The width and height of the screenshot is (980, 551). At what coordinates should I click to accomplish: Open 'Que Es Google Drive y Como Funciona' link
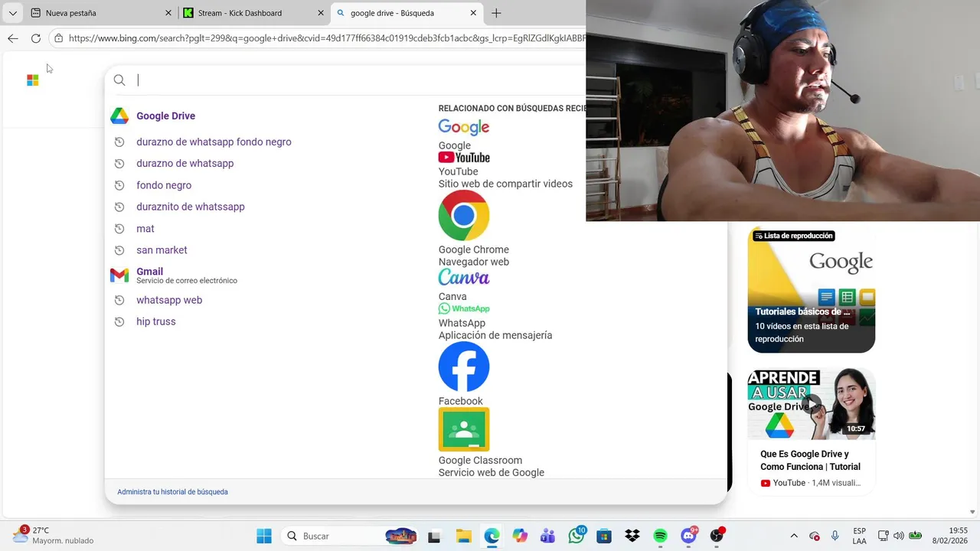[810, 460]
